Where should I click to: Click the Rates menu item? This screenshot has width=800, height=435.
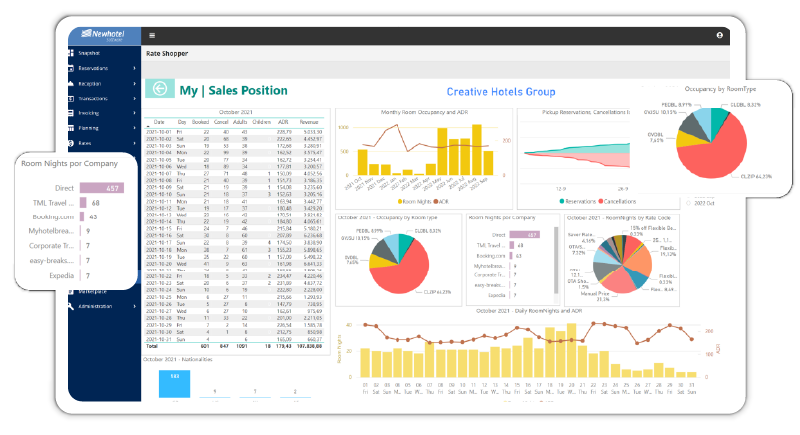coord(85,143)
